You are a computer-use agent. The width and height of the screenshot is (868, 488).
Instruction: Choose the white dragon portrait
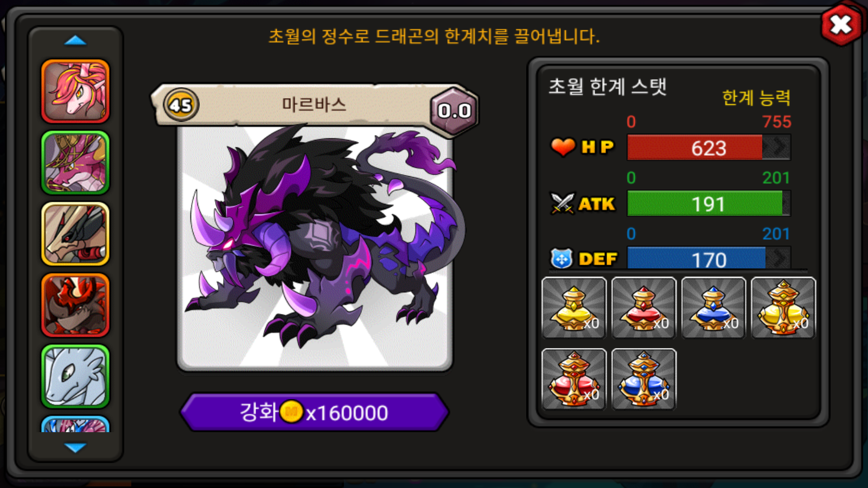coord(75,376)
